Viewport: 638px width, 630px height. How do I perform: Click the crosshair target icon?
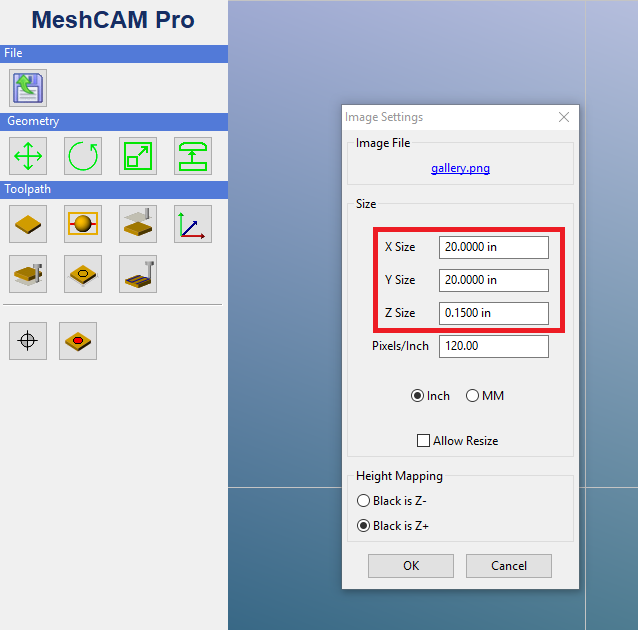tap(28, 341)
